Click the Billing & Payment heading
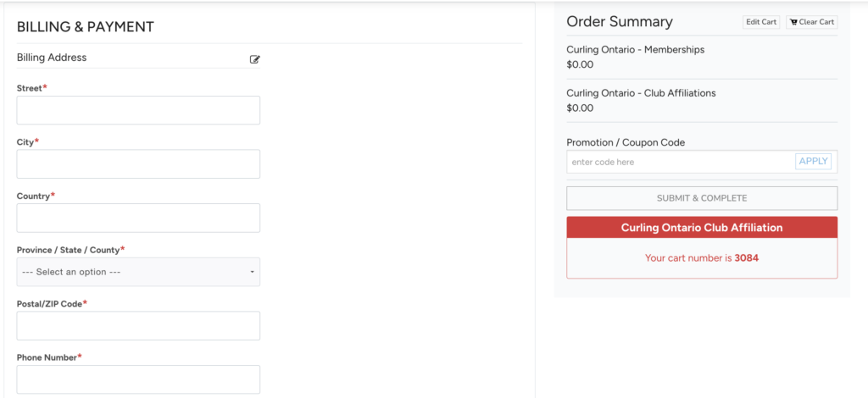The height and width of the screenshot is (398, 868). coord(86,26)
